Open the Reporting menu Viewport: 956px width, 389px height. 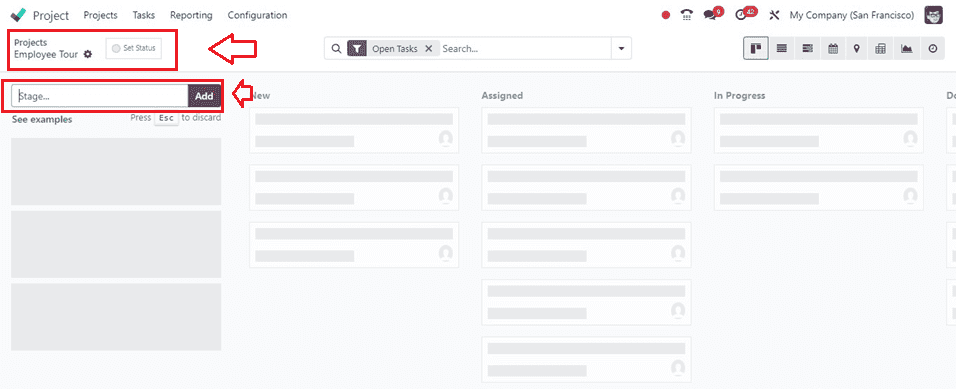(191, 15)
